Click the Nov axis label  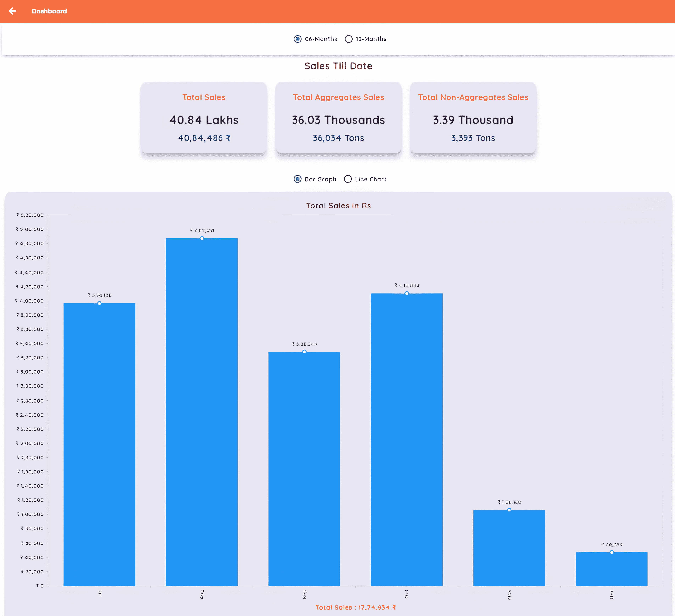click(x=509, y=594)
